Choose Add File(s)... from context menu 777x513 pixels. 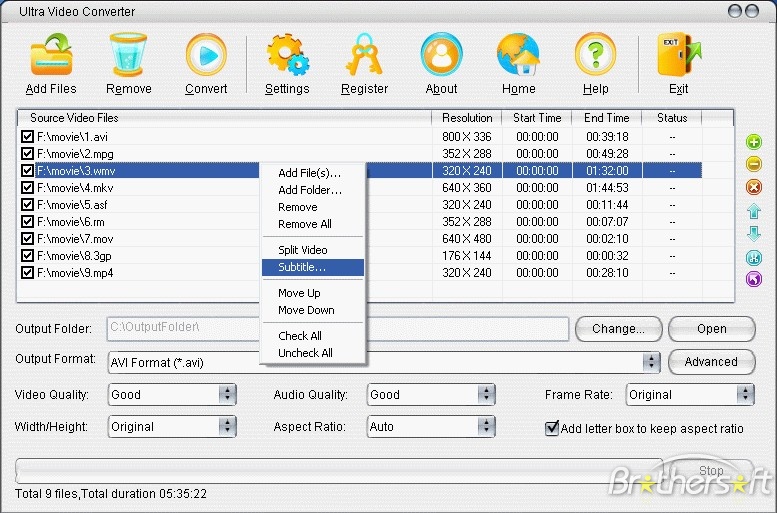(313, 173)
